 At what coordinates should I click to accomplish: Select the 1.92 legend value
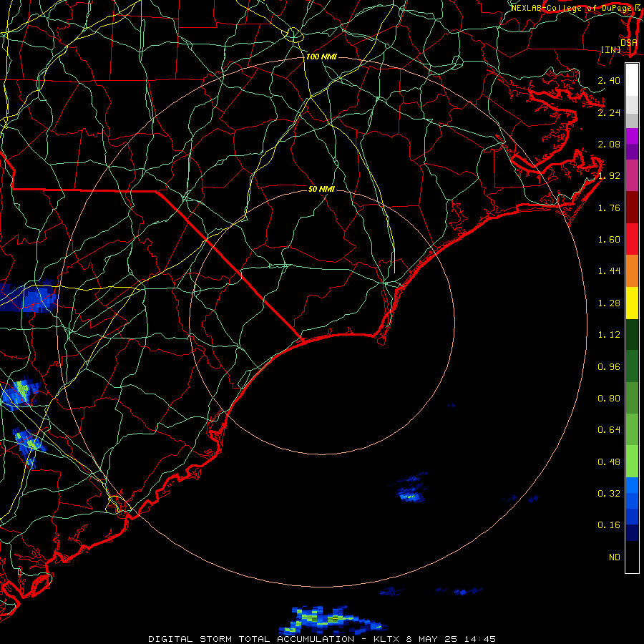tap(609, 176)
